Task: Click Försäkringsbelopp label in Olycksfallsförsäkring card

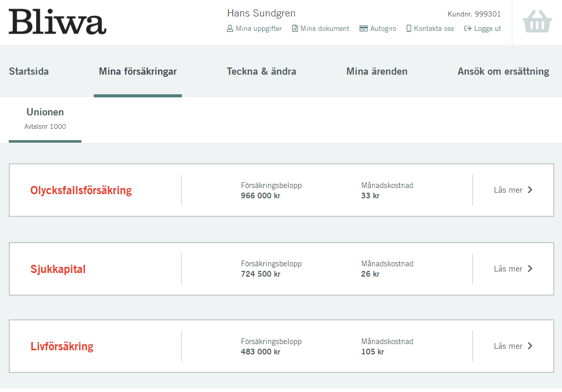Action: 271,185
